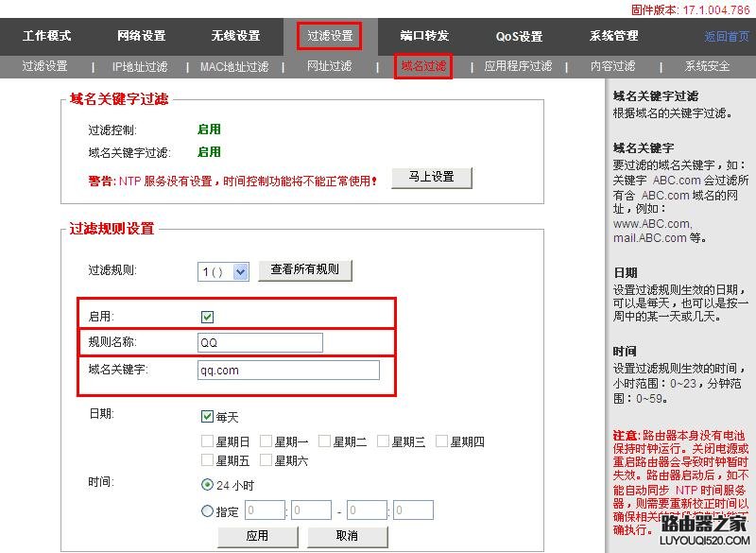Select the 24 小时 radio button
This screenshot has width=756, height=553.
[207, 485]
